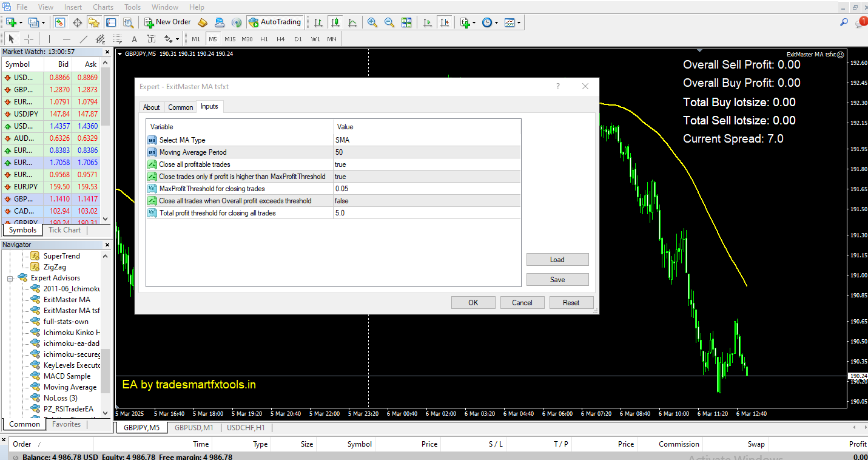868x460 pixels.
Task: Open the GBPUSD,M1 chart tab
Action: 194,428
